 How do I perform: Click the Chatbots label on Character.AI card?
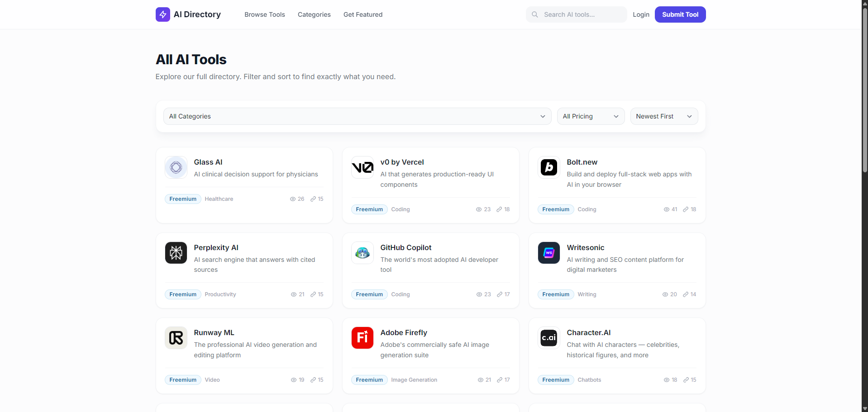(x=589, y=380)
